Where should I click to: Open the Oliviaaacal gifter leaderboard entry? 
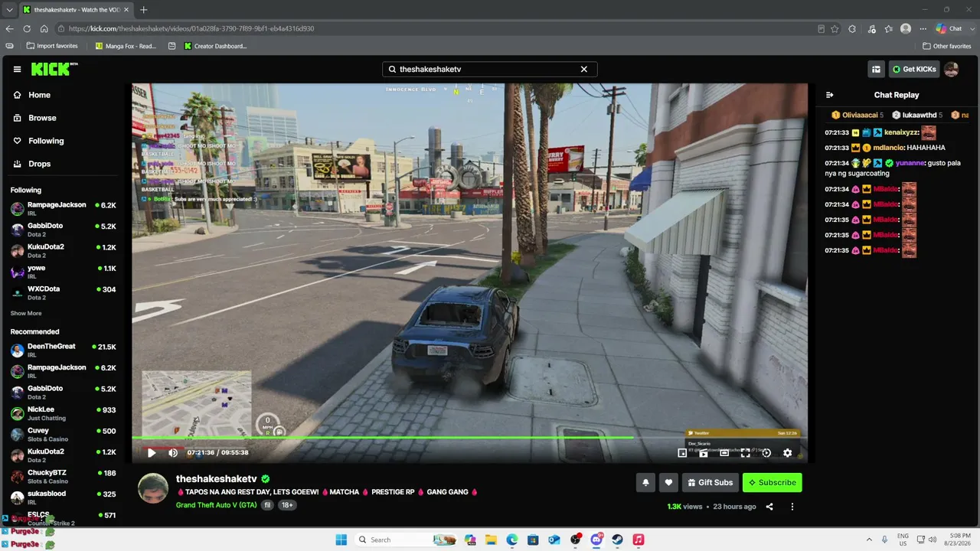tap(857, 115)
